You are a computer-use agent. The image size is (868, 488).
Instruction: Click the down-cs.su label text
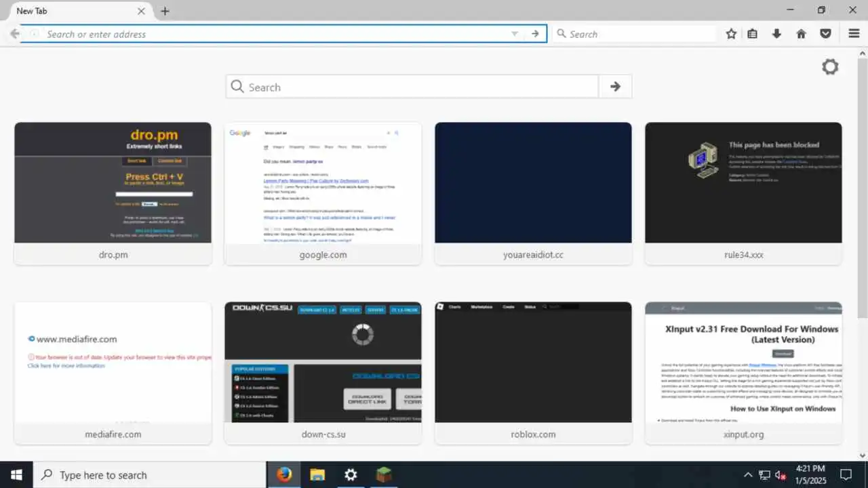coord(323,434)
